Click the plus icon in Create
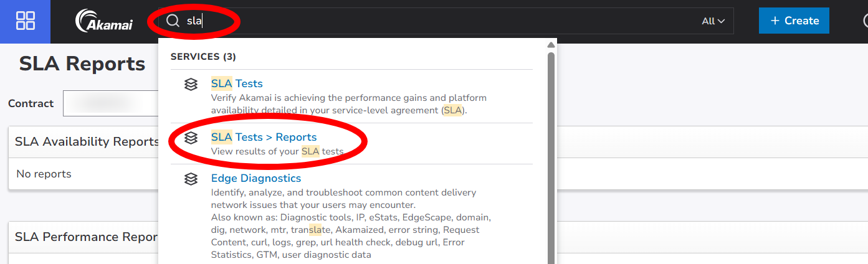This screenshot has width=868, height=264. (x=775, y=21)
